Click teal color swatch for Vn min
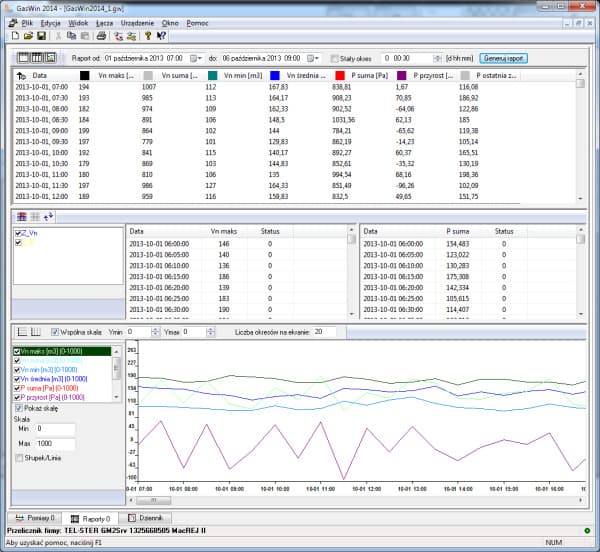 [212, 76]
